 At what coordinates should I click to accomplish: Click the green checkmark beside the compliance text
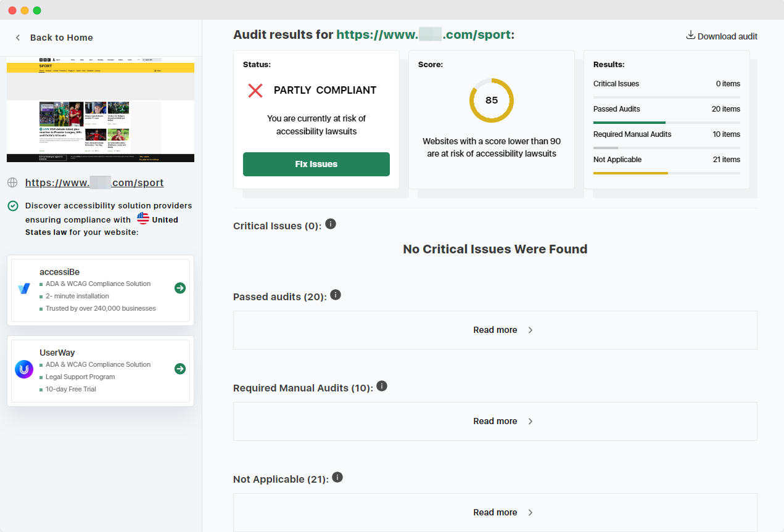(x=13, y=205)
